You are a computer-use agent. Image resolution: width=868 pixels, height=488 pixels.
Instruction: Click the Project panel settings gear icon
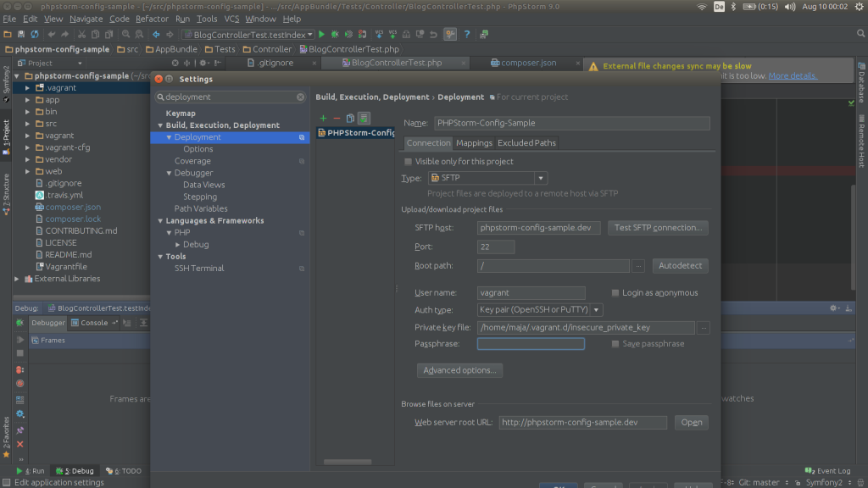pyautogui.click(x=203, y=63)
